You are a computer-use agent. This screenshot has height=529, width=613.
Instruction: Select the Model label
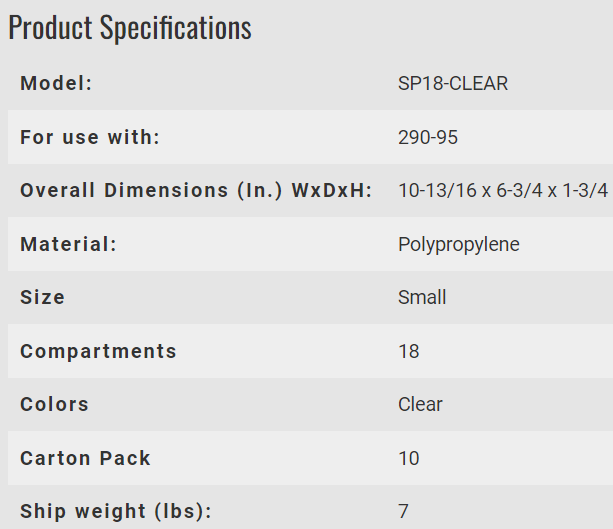coord(56,83)
